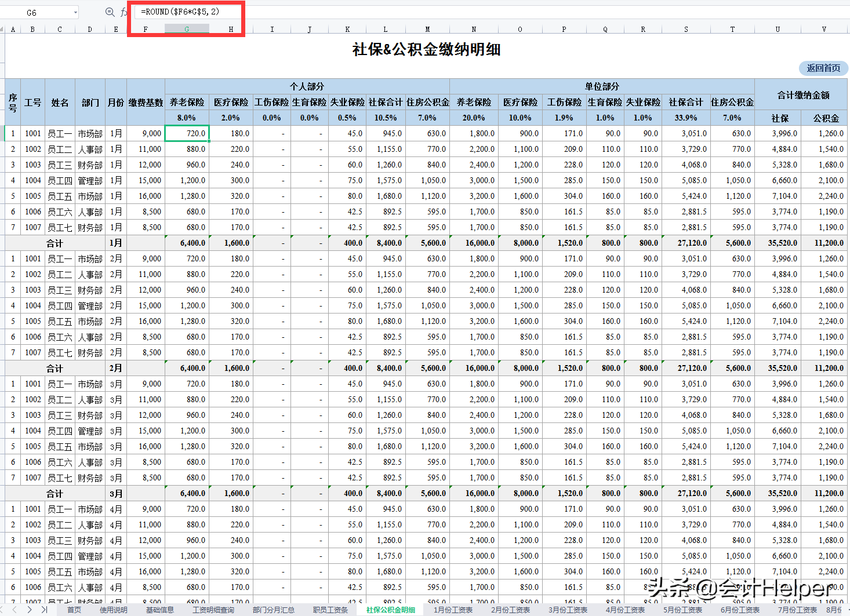Select the highlighted 720.0 cell in 1月 员工一 row
Viewport: 850px width, 616px height.
[x=187, y=133]
